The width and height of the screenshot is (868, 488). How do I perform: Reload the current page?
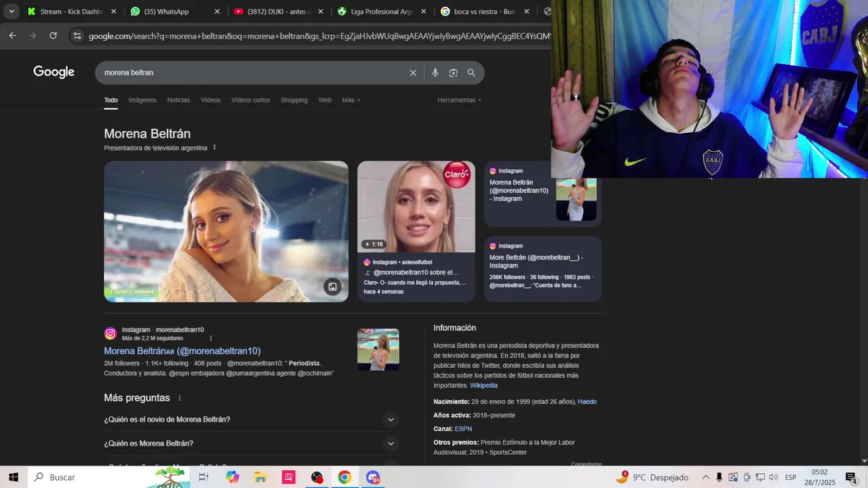pyautogui.click(x=53, y=36)
